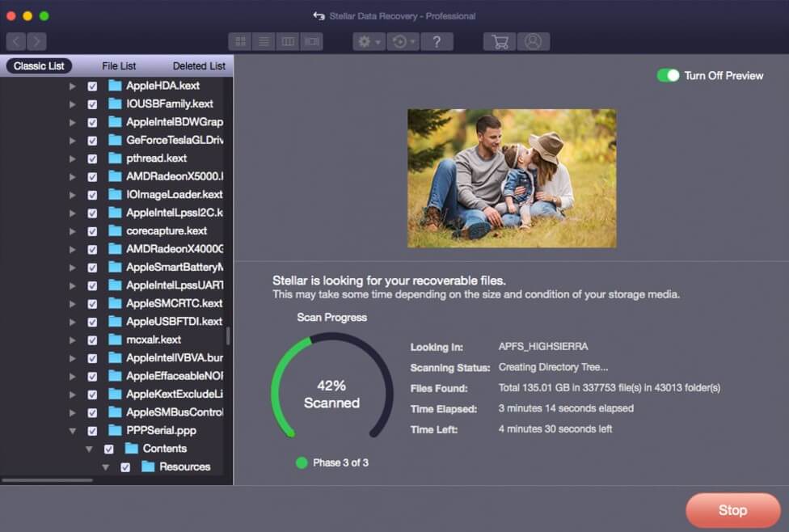Switch to list view mode
This screenshot has width=789, height=532.
pyautogui.click(x=264, y=42)
